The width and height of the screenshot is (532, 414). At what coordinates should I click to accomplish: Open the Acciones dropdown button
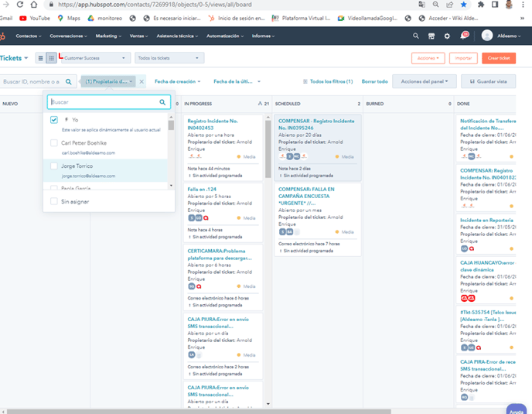tap(428, 58)
